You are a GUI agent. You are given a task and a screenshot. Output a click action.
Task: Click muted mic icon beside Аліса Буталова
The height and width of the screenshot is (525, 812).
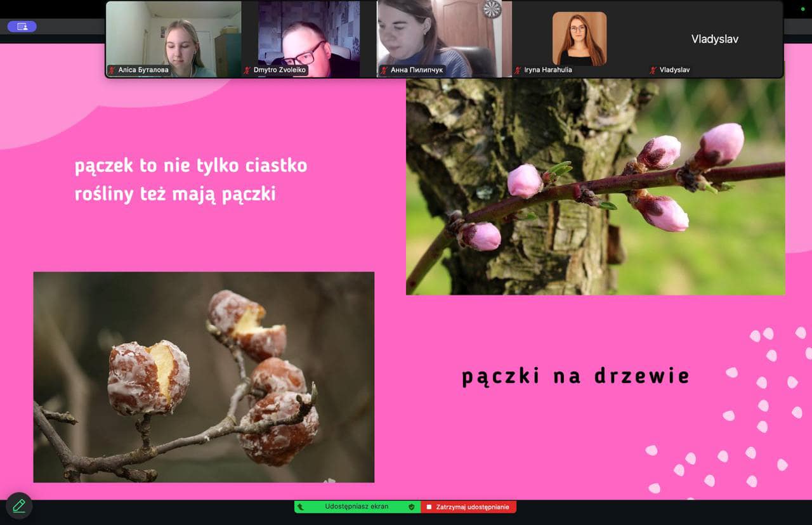112,70
